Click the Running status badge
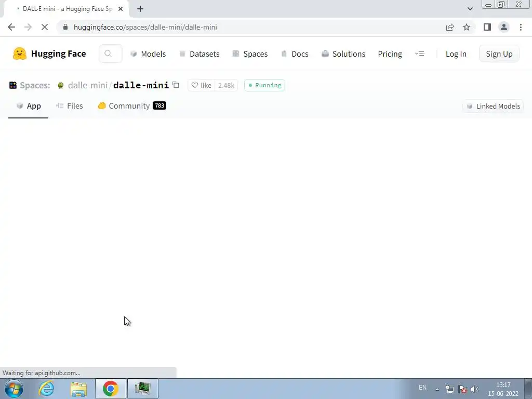The image size is (532, 399). [x=264, y=85]
